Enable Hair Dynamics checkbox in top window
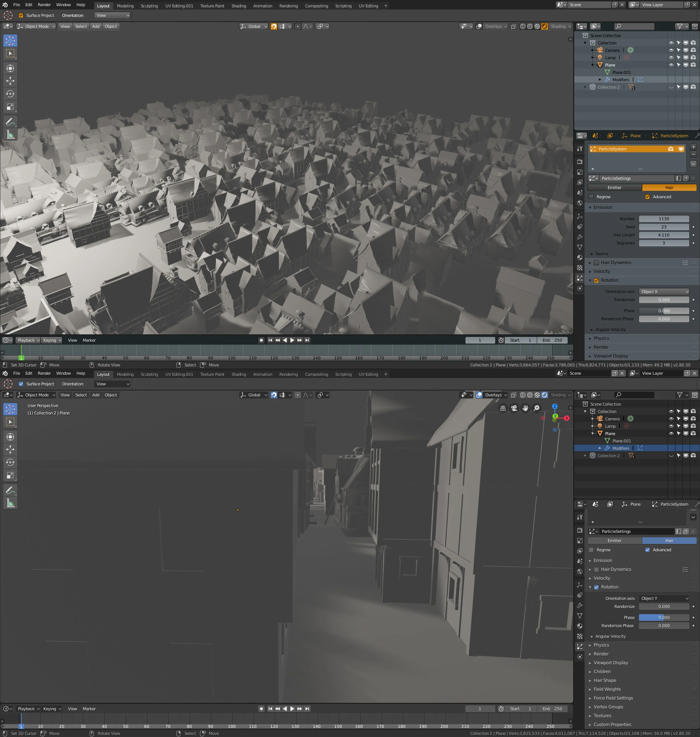This screenshot has height=737, width=700. point(596,263)
